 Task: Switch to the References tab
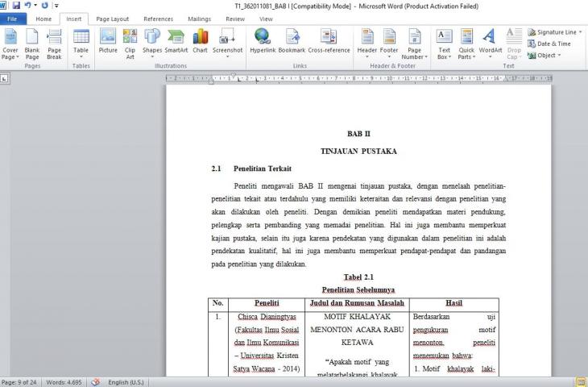pyautogui.click(x=158, y=19)
